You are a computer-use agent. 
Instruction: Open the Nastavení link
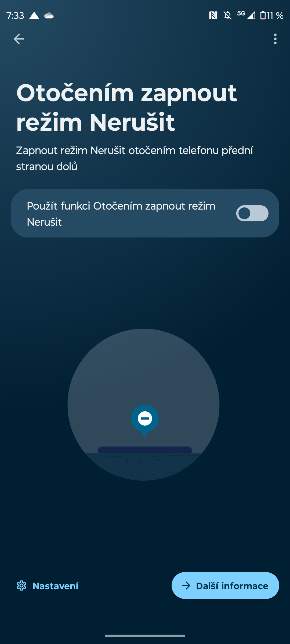(48, 586)
